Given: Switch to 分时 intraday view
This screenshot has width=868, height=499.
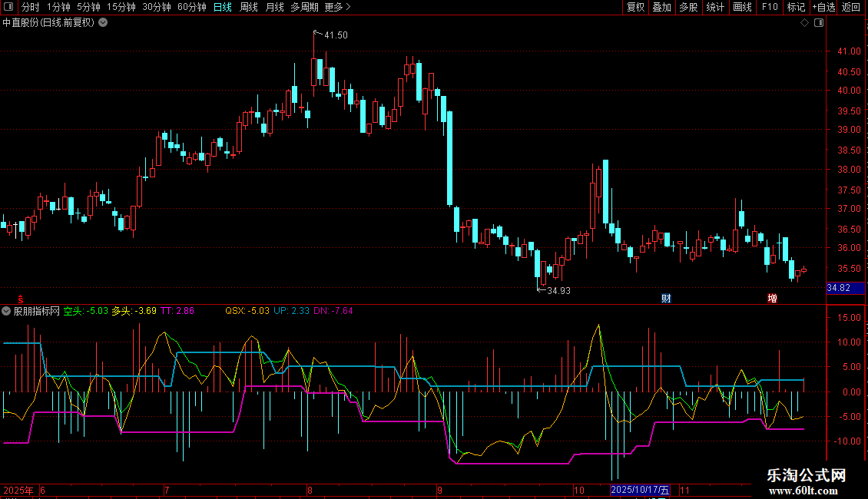Looking at the screenshot, I should 31,7.
